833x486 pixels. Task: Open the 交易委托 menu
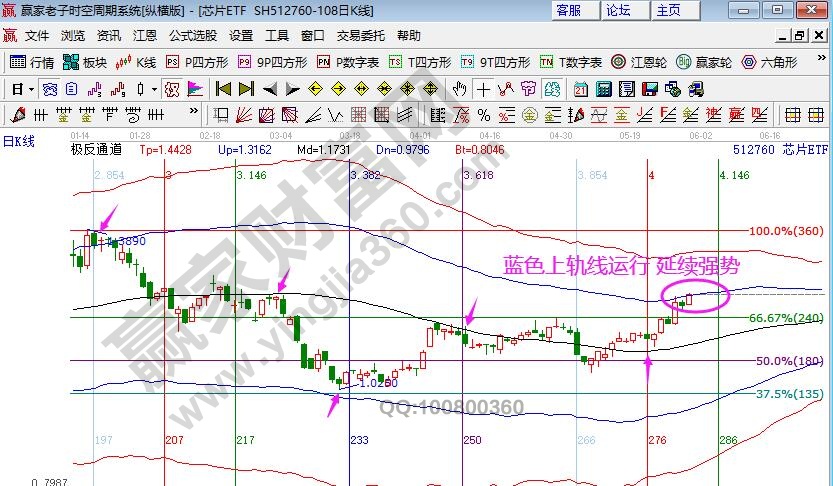360,35
